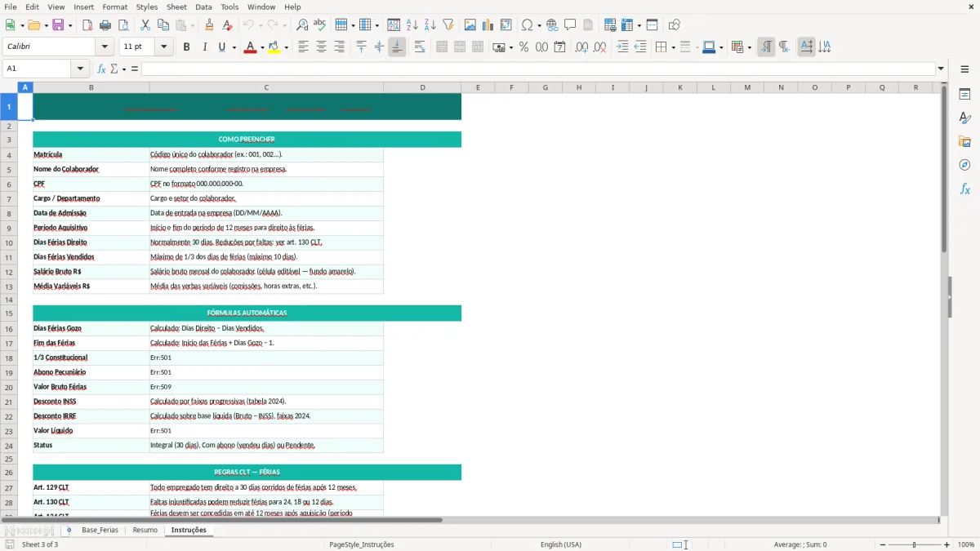This screenshot has height=551, width=980.
Task: Open sidebar Navigator compass icon
Action: click(964, 165)
